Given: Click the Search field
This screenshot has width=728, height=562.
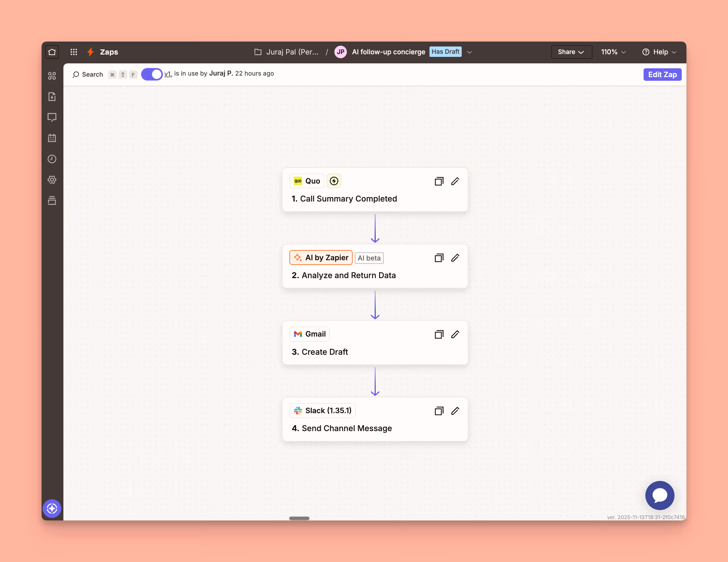Looking at the screenshot, I should tap(88, 75).
